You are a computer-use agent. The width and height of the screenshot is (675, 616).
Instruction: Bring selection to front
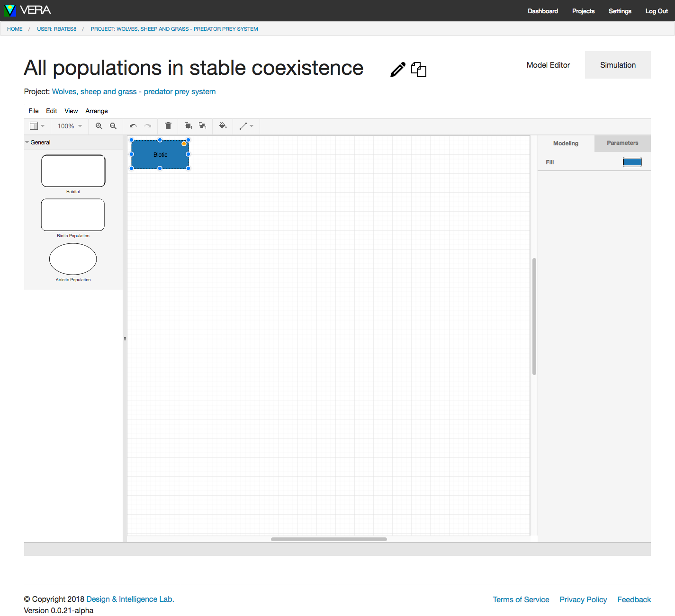[x=188, y=126]
